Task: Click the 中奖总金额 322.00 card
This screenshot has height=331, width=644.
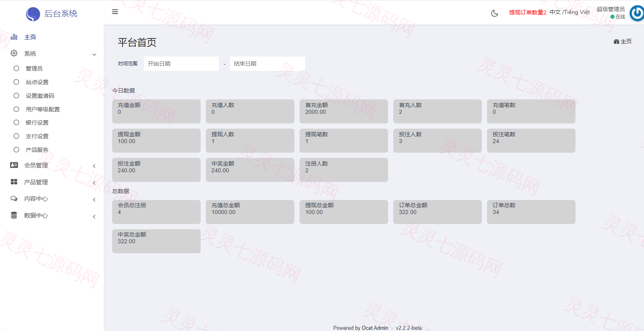Action: tap(156, 241)
